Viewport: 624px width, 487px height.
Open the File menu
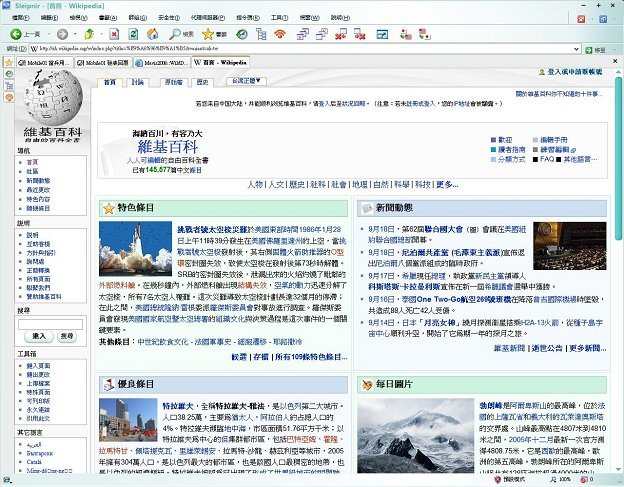[x=21, y=18]
